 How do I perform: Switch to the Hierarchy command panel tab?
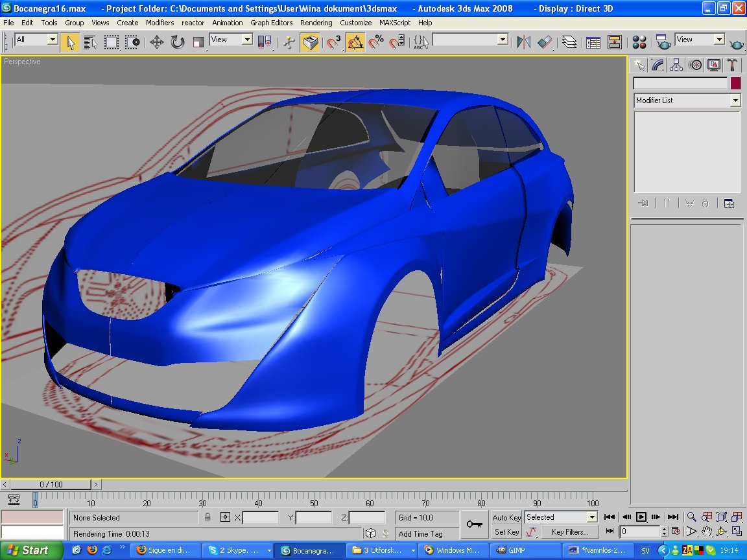(x=676, y=65)
